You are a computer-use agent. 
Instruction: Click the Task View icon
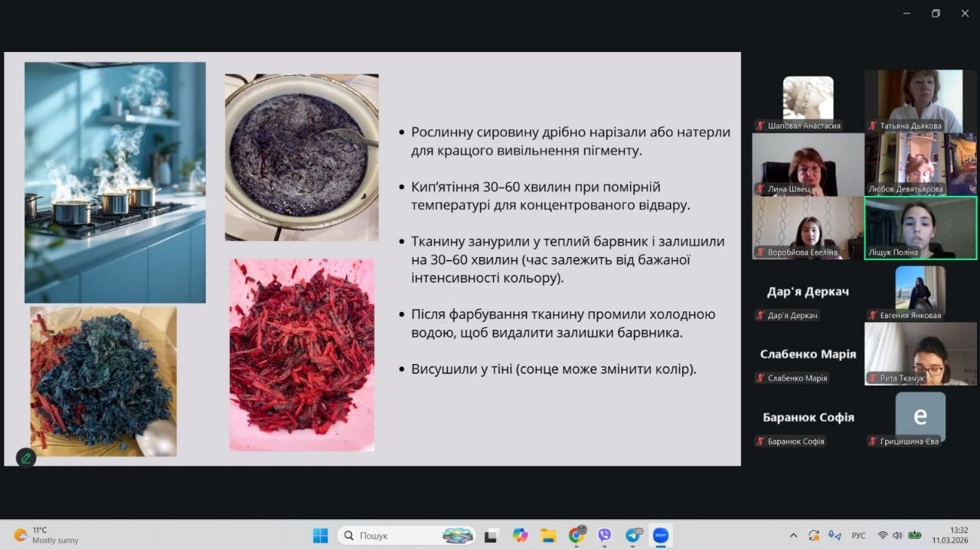492,535
